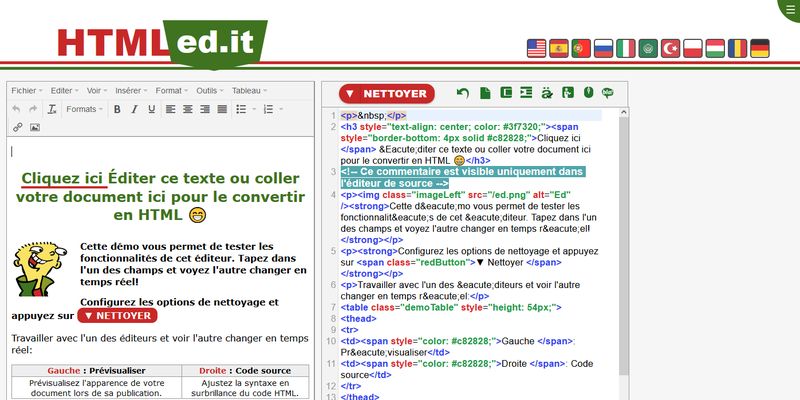Click the undo arrow in source editor toolbar

(463, 93)
